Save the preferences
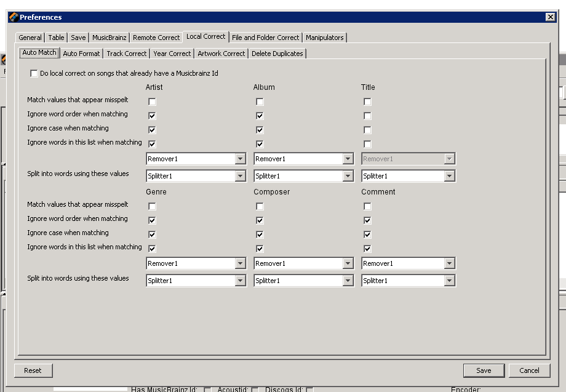The width and height of the screenshot is (566, 392). click(484, 370)
